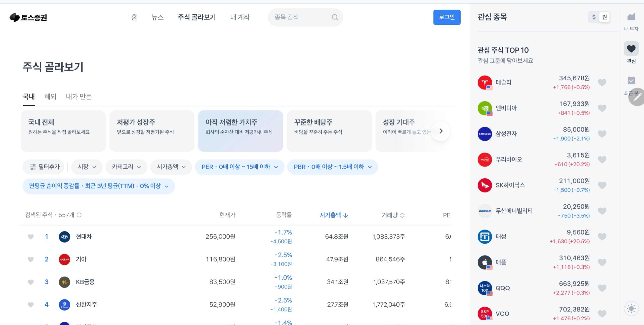Click the 로그인 button
The width and height of the screenshot is (644, 325).
coord(447,17)
